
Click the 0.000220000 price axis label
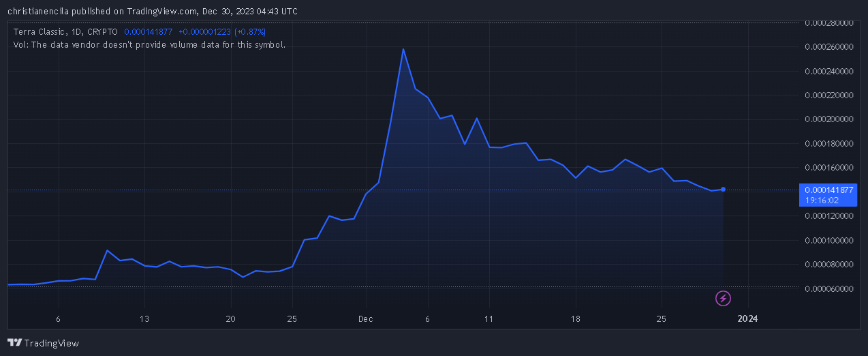point(828,95)
